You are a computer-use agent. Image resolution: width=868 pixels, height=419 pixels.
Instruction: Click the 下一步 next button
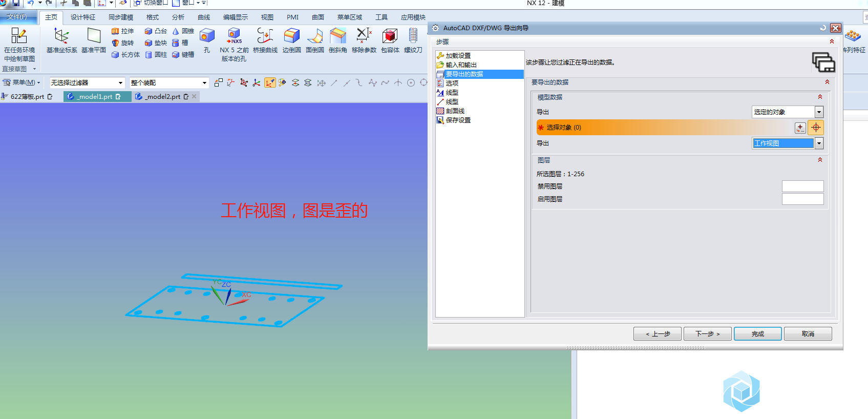(707, 334)
